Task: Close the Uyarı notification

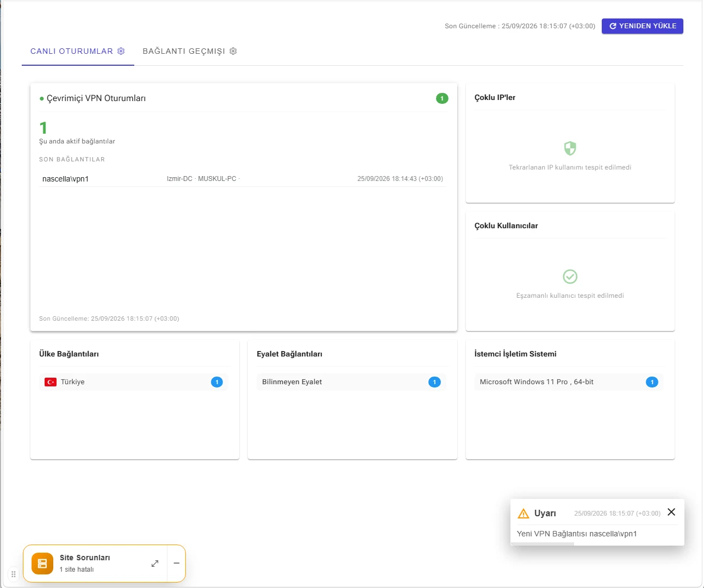Action: 671,512
